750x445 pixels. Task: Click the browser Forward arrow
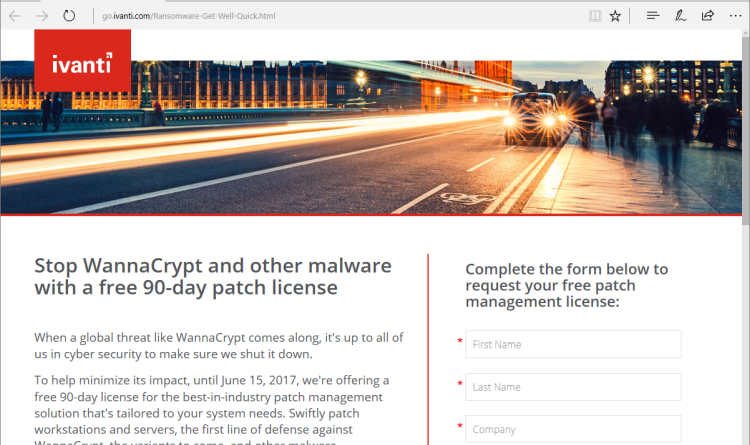42,16
